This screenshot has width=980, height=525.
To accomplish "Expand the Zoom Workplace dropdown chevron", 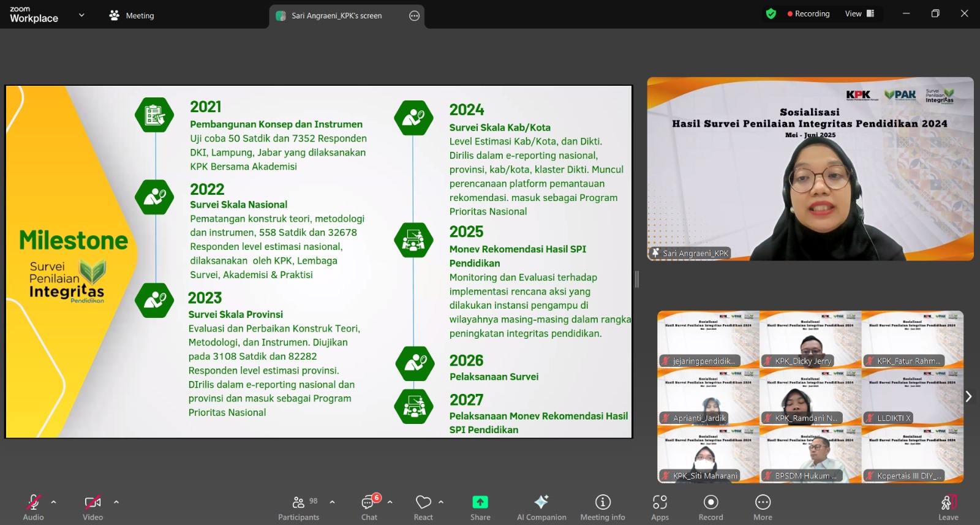I will 81,15.
